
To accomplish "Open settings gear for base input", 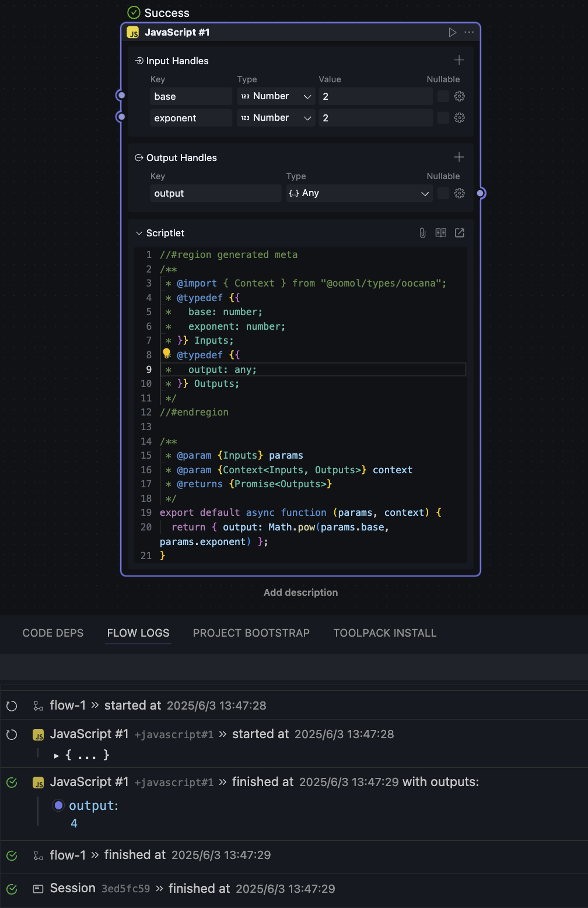I will (460, 96).
